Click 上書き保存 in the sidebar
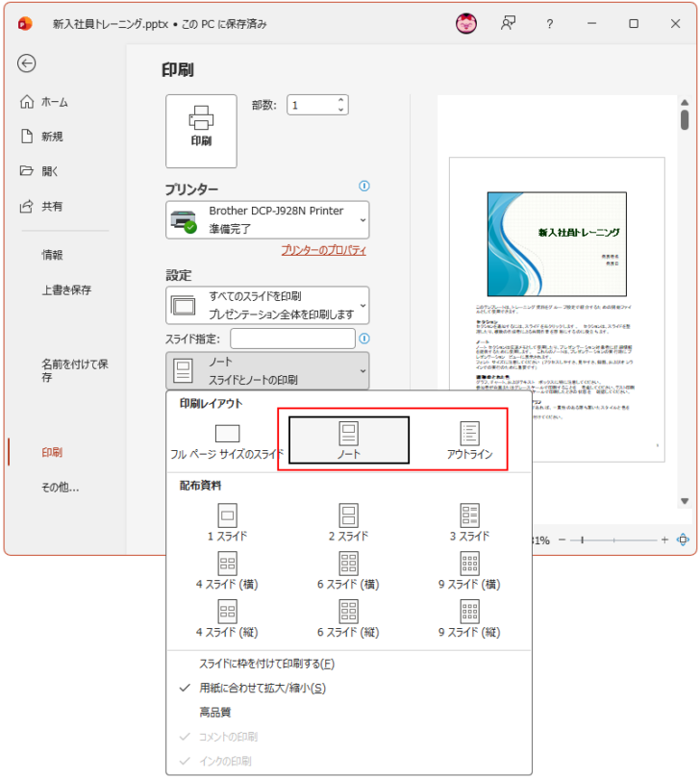Viewport: 700px width, 779px height. (x=66, y=289)
